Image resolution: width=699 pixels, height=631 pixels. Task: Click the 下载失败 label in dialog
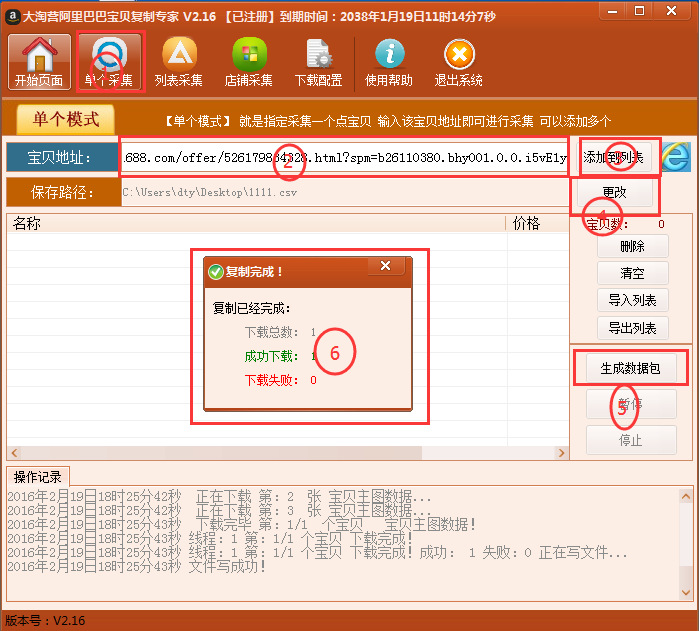click(271, 380)
